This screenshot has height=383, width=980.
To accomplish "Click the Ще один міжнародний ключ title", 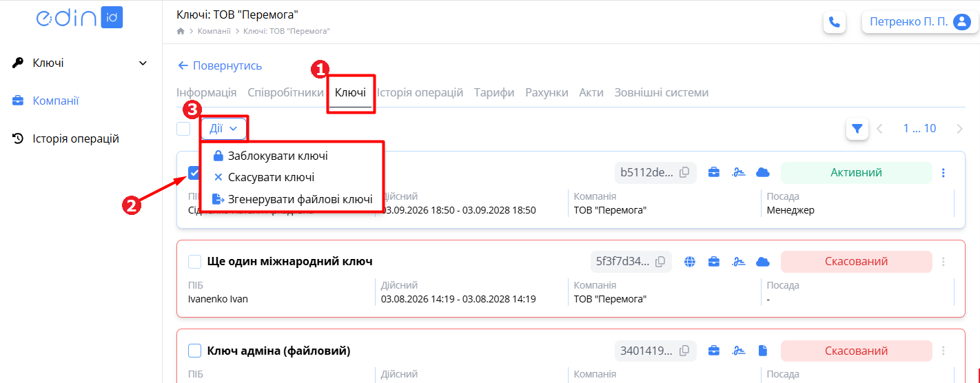I will (289, 262).
